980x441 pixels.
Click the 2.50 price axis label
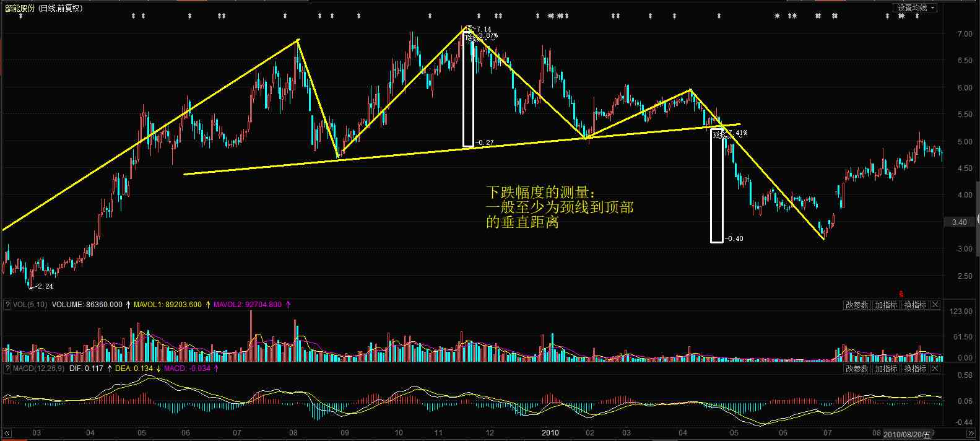pyautogui.click(x=965, y=276)
